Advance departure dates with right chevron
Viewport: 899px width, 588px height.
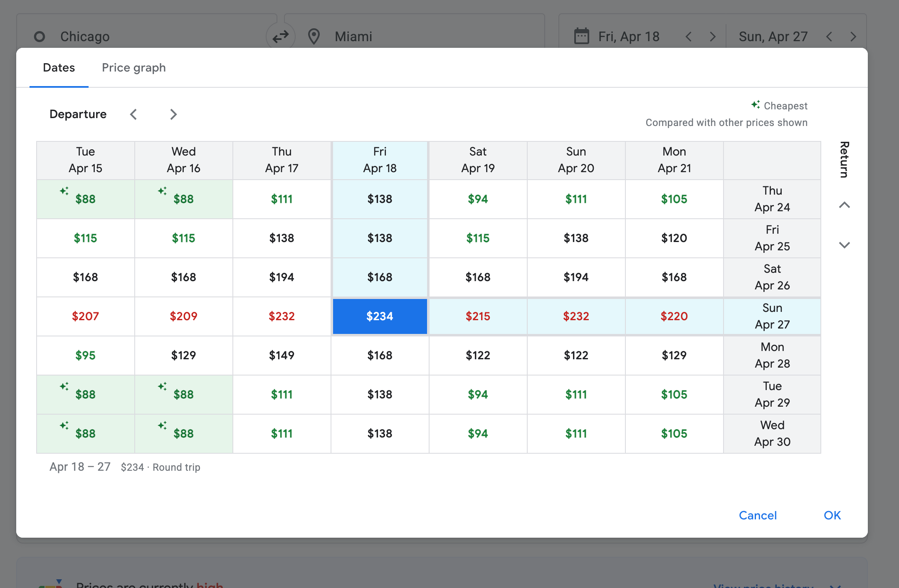[x=173, y=114]
